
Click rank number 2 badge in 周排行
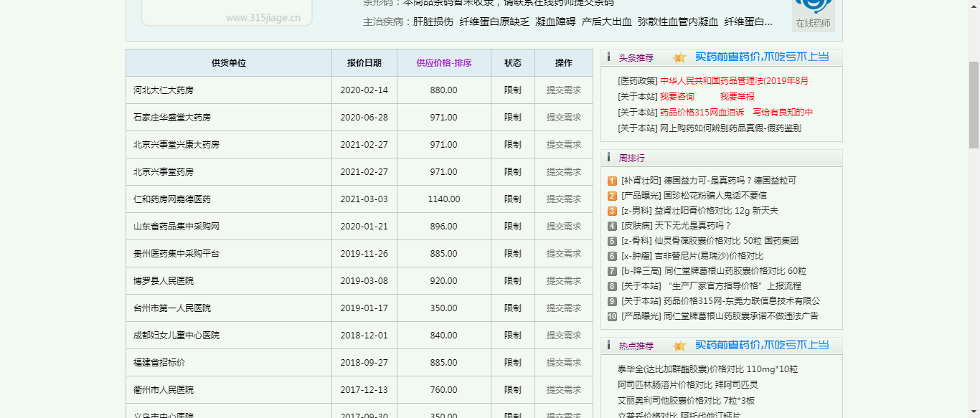point(612,196)
